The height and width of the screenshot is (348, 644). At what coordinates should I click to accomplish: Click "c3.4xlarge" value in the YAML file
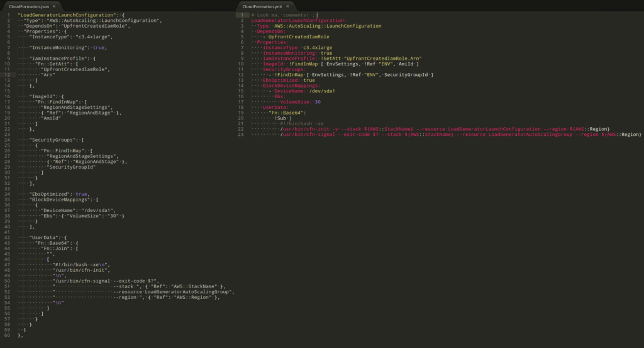click(317, 47)
